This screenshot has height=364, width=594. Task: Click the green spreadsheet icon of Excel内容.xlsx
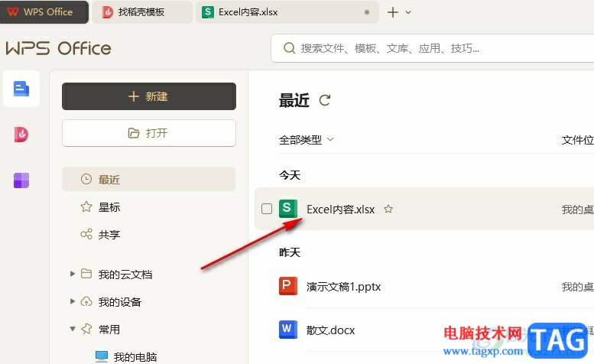(288, 209)
